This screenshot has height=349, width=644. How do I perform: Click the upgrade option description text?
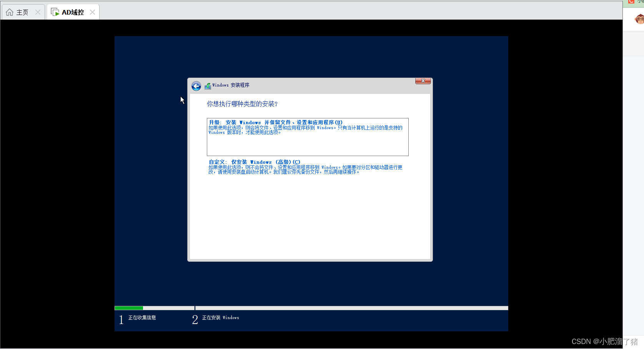306,130
